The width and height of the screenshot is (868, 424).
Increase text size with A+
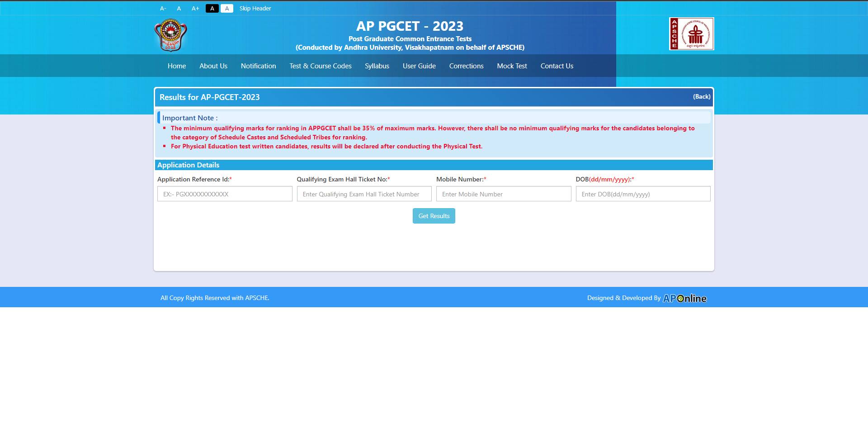click(195, 8)
